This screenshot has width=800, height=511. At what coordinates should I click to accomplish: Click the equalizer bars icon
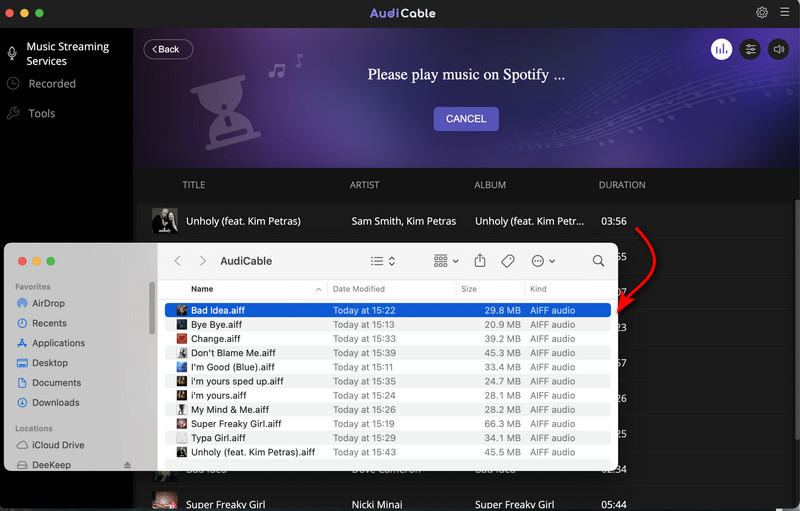point(721,49)
